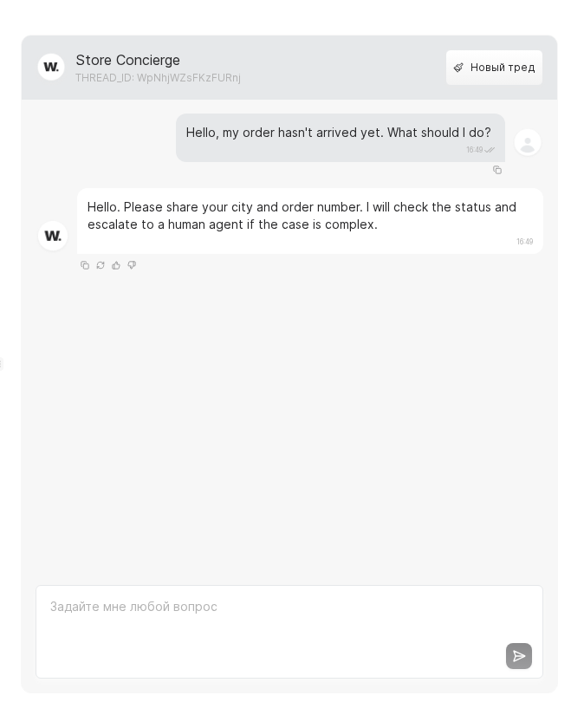Screen dimensions: 584x728
Task: Click the W. logo in the header
Action: (51, 67)
